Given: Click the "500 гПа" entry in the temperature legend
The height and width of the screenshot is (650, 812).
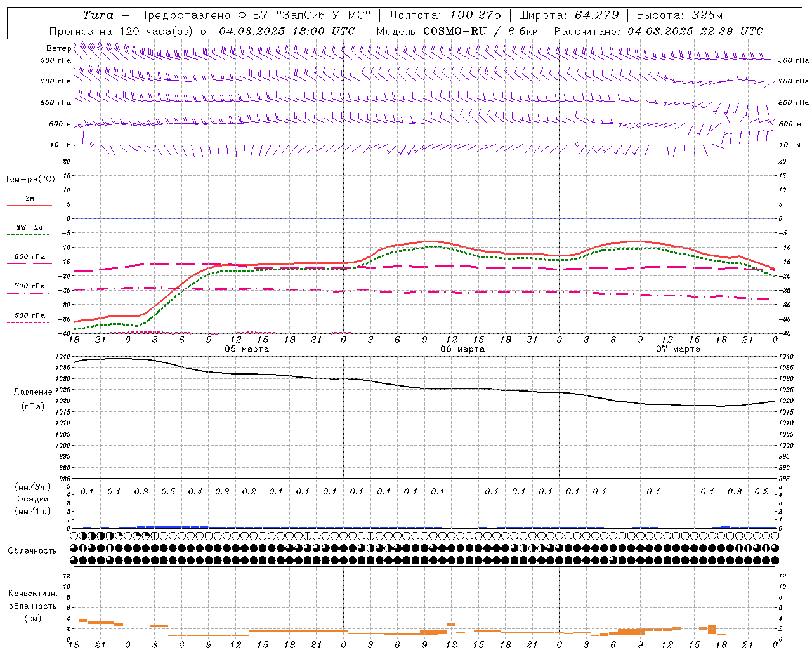Looking at the screenshot, I should point(30,315).
